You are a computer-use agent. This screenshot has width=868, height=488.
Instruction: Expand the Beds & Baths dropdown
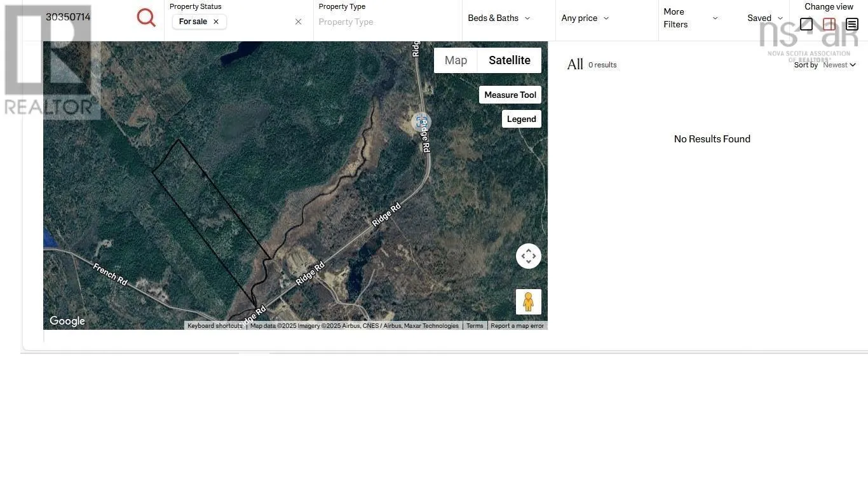pyautogui.click(x=499, y=18)
